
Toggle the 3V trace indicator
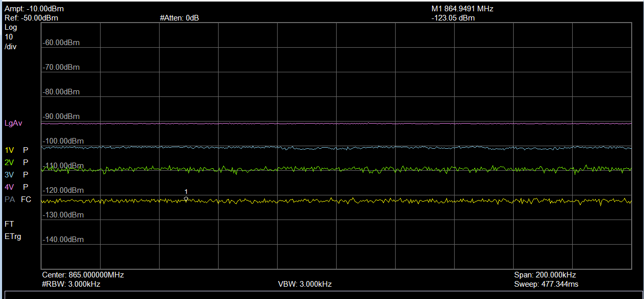tap(9, 175)
